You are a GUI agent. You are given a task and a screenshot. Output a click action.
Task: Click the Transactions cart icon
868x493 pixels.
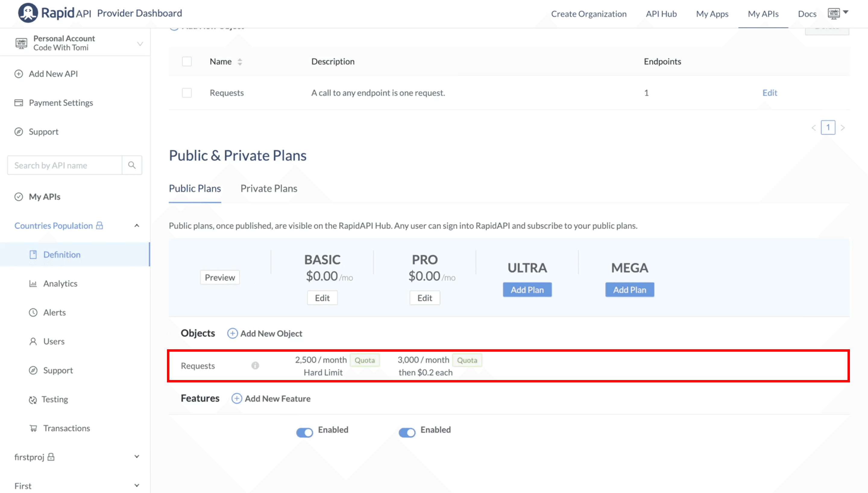(x=33, y=428)
